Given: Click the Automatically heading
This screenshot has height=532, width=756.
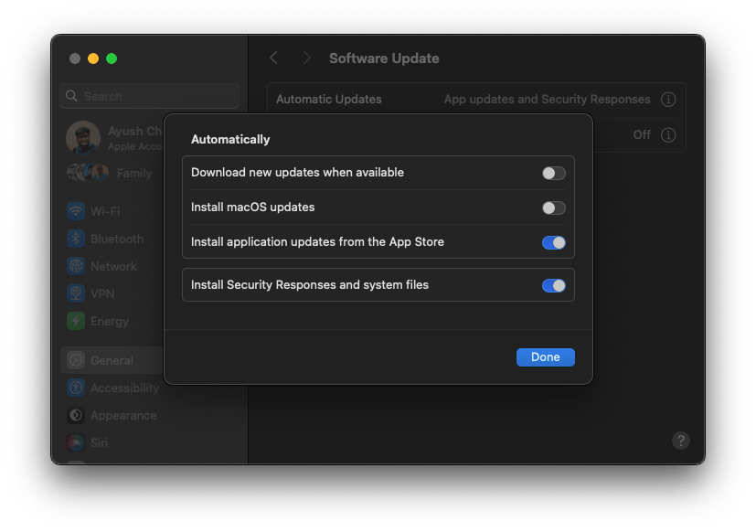Looking at the screenshot, I should 230,139.
